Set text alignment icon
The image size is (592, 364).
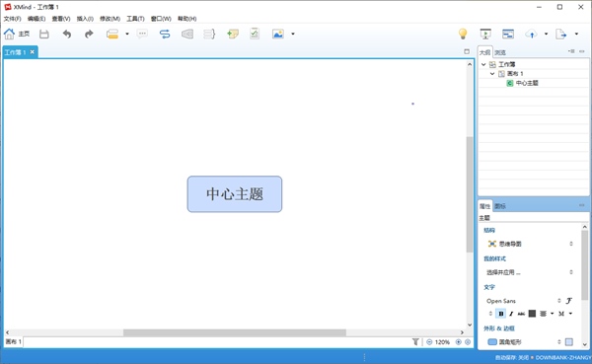(543, 314)
